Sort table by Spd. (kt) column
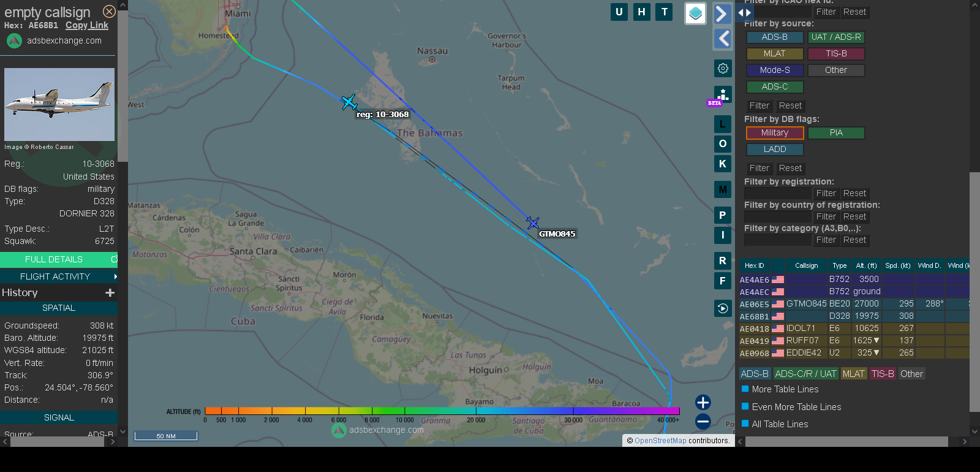 pyautogui.click(x=898, y=265)
